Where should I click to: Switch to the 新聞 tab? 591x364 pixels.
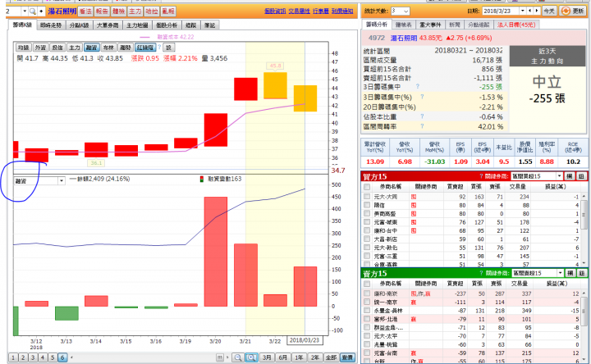[455, 25]
